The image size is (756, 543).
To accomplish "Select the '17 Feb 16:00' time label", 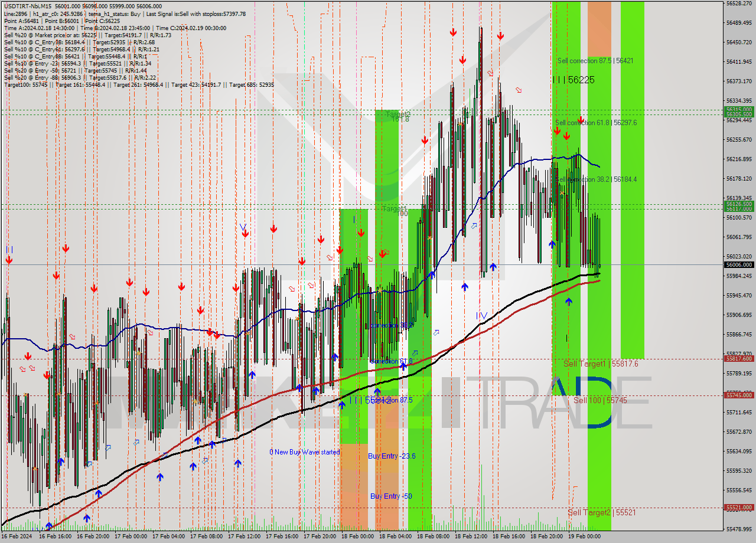I will click(282, 537).
